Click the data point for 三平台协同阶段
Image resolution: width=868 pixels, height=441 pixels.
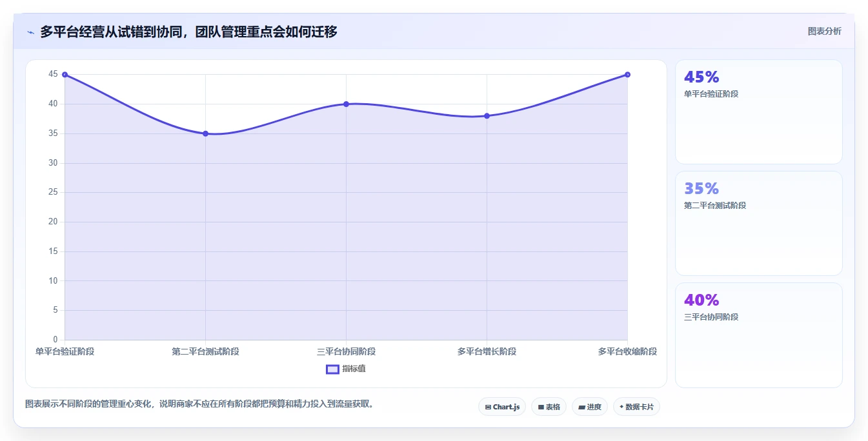point(346,104)
